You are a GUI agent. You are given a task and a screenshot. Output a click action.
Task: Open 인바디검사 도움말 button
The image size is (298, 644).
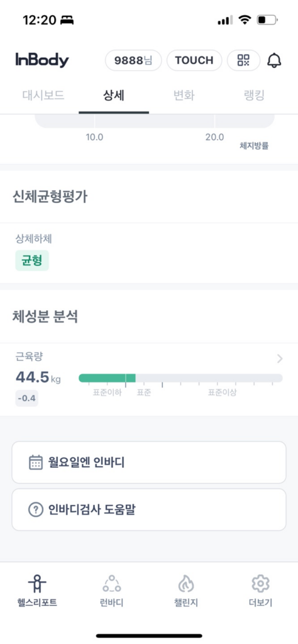point(149,509)
